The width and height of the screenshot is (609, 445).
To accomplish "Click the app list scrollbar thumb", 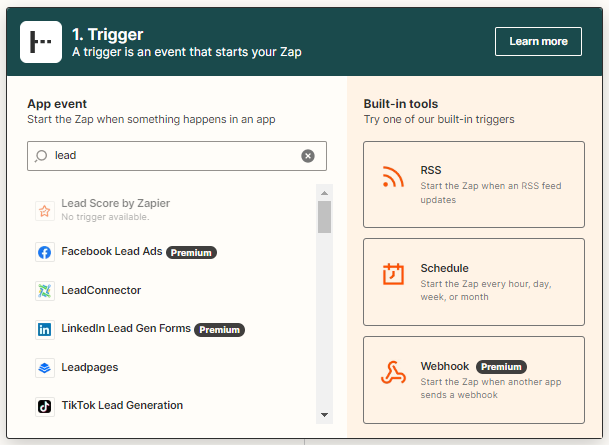I will coord(324,217).
